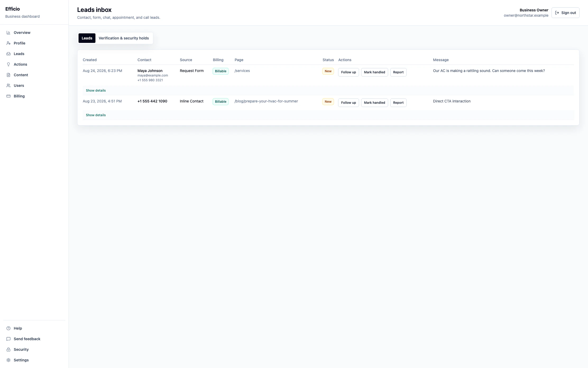The height and width of the screenshot is (368, 588).
Task: Click the AC rattling sound message
Action: (x=489, y=71)
